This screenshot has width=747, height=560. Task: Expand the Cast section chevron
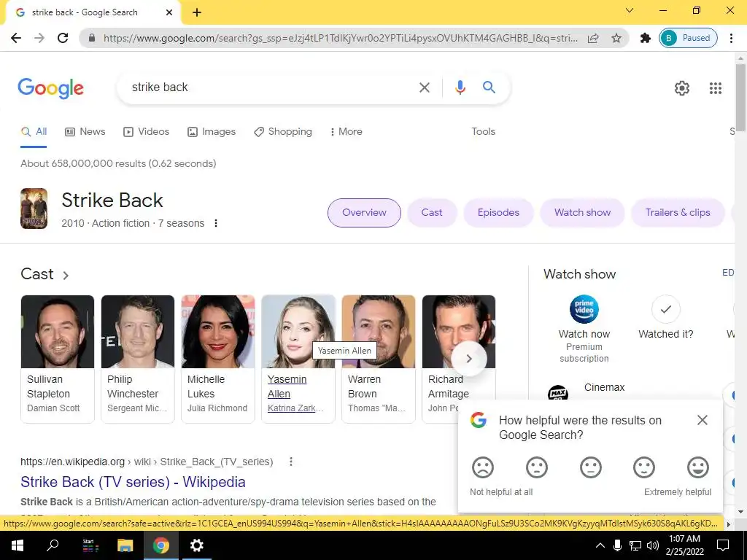tap(66, 275)
